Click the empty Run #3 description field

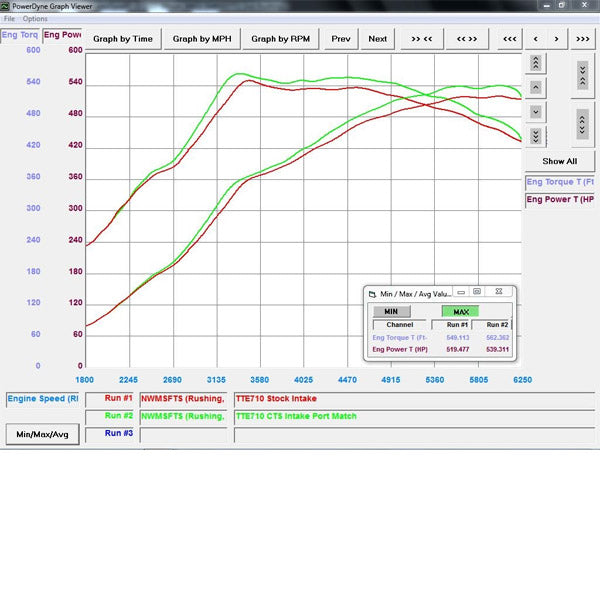click(414, 435)
